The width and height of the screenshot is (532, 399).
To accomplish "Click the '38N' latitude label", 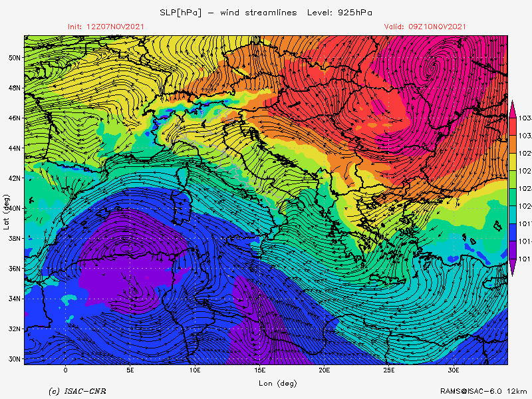I will (x=14, y=239).
